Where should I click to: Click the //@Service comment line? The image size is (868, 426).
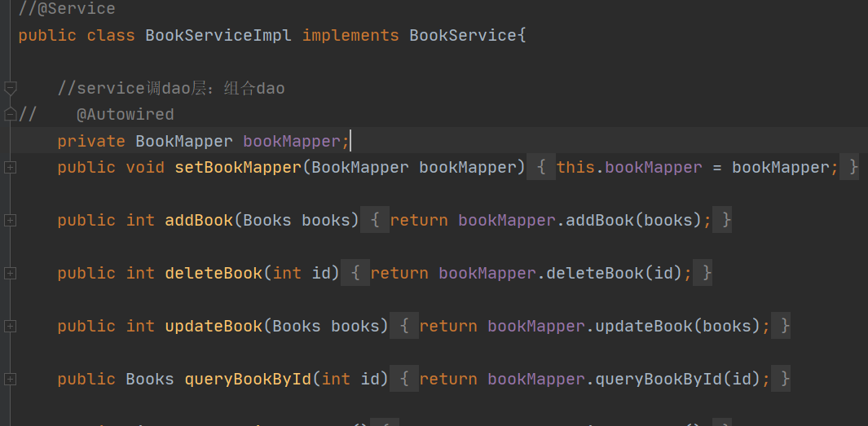click(x=67, y=9)
